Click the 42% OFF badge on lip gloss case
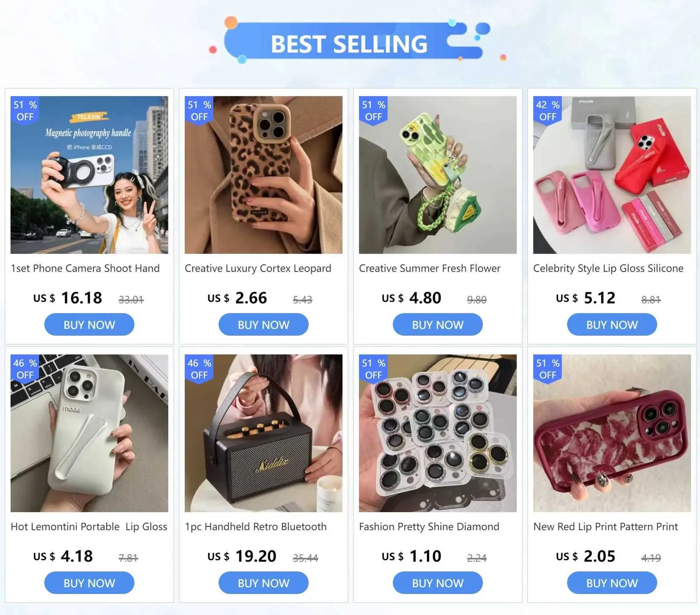 (548, 111)
